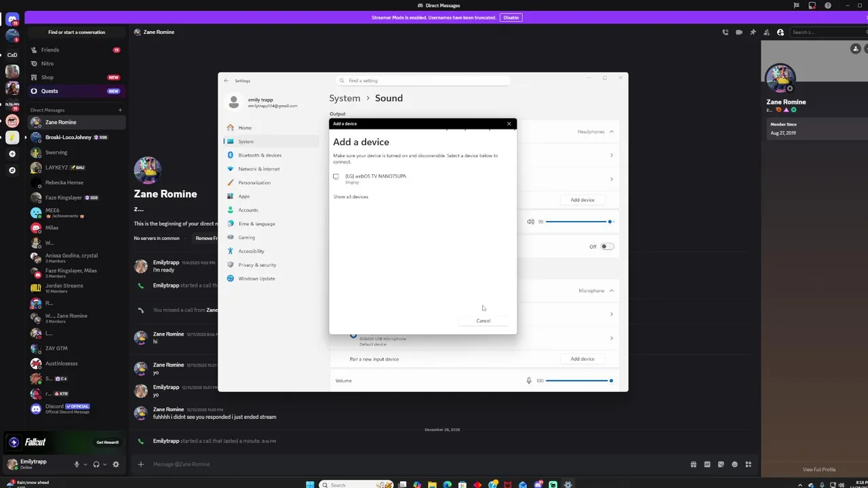Open Discord help icon in title bar
The image size is (868, 488).
click(x=828, y=5)
